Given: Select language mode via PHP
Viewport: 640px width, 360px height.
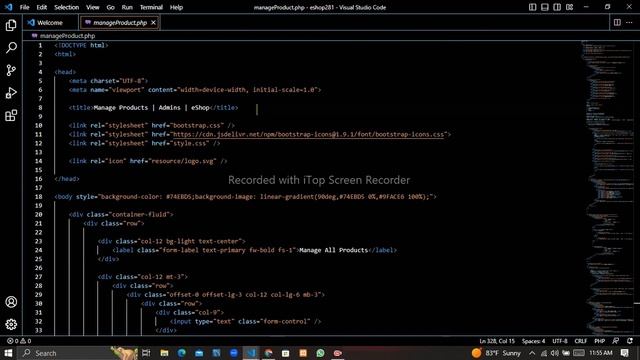Looking at the screenshot, I should pos(600,341).
